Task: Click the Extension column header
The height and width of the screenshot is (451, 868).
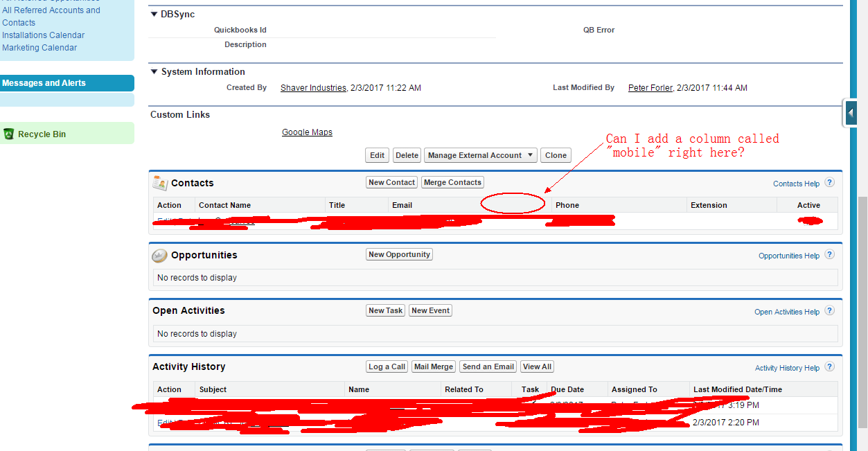Action: tap(709, 205)
